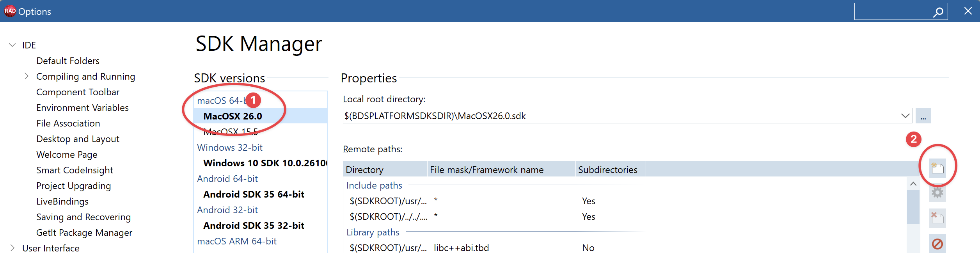The width and height of the screenshot is (980, 253).
Task: Click the Delete path item icon
Action: tap(937, 218)
